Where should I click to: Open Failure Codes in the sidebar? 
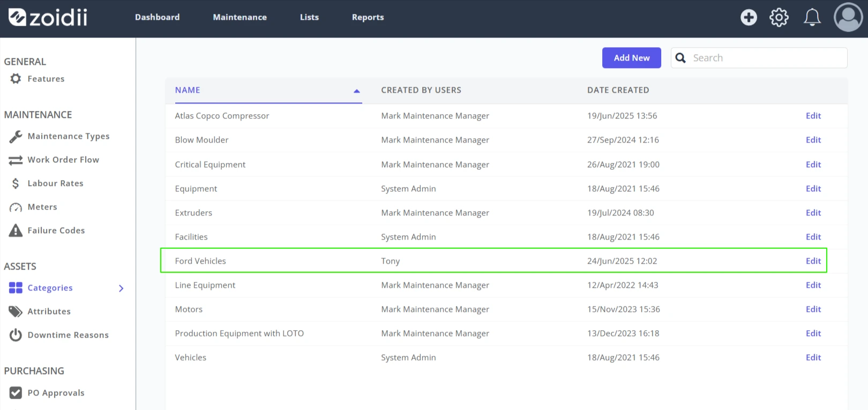tap(56, 230)
